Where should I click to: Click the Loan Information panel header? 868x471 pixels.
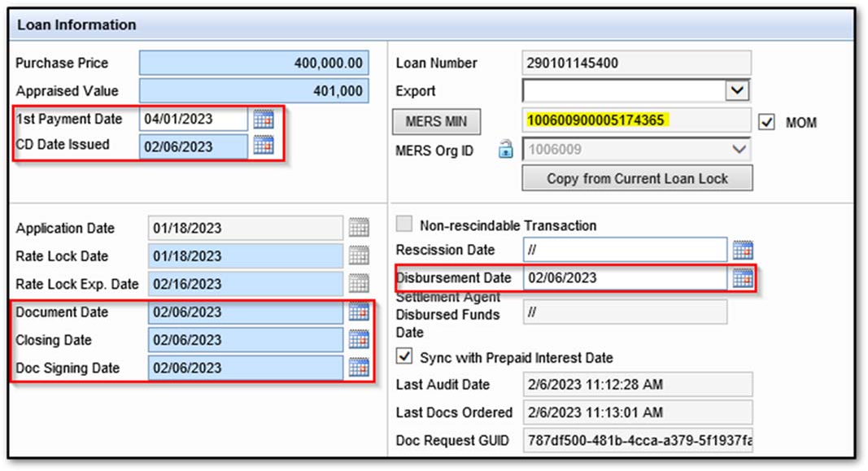click(x=432, y=25)
